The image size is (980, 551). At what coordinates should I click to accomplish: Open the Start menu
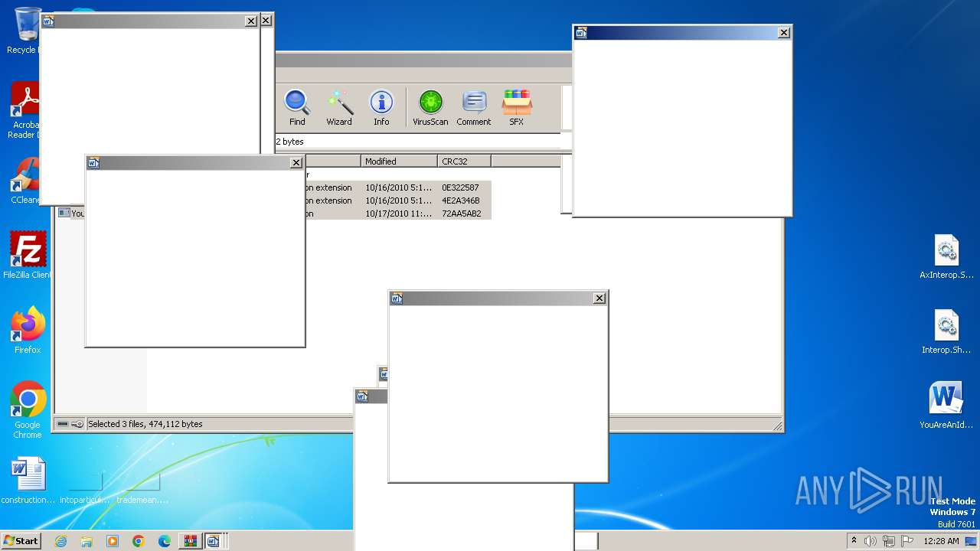pos(21,540)
